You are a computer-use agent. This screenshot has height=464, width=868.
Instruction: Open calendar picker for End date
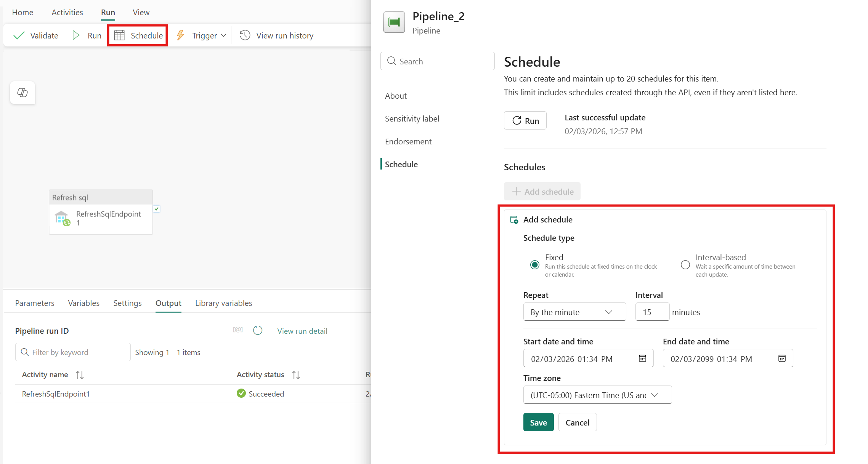(782, 358)
